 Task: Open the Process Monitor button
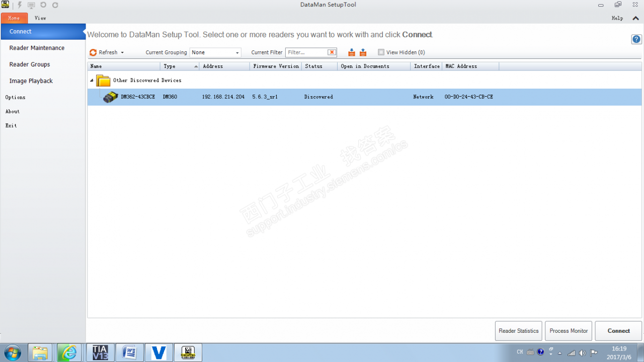[x=569, y=331]
